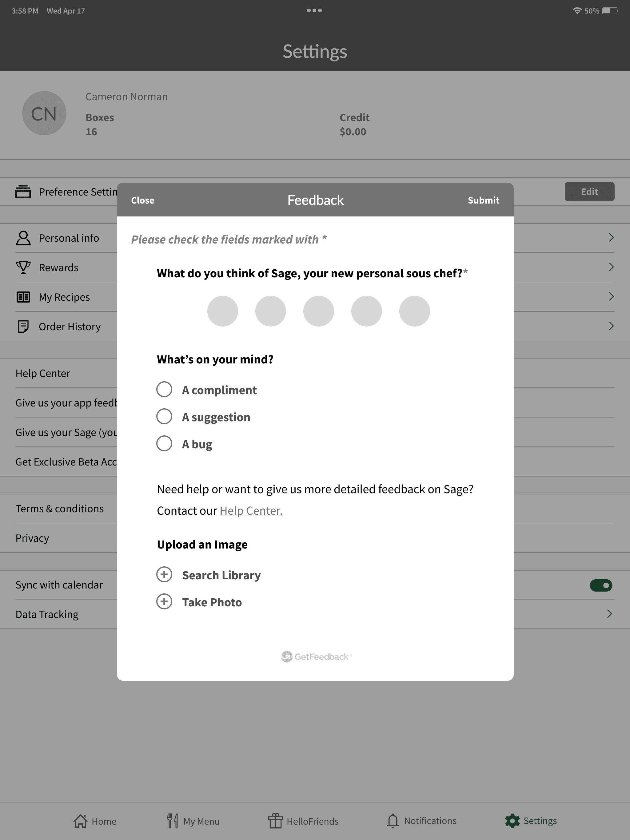Tap the CN profile avatar

[44, 113]
